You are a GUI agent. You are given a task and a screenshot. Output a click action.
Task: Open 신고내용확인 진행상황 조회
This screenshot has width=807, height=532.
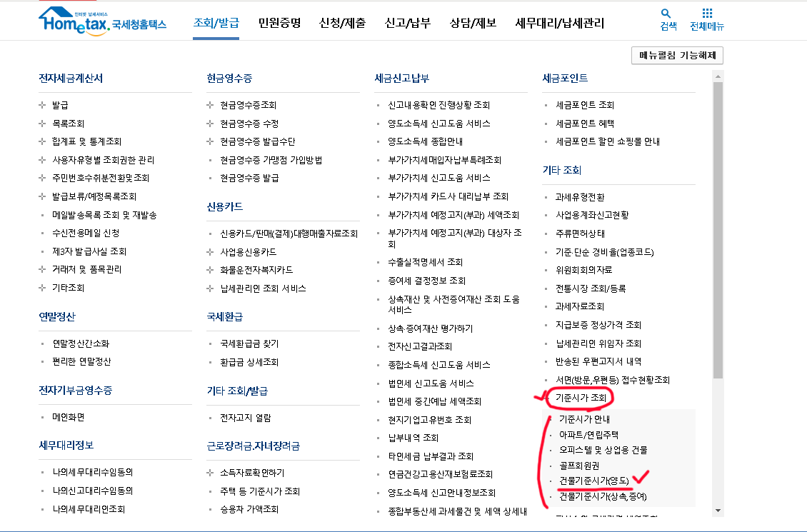[439, 105]
